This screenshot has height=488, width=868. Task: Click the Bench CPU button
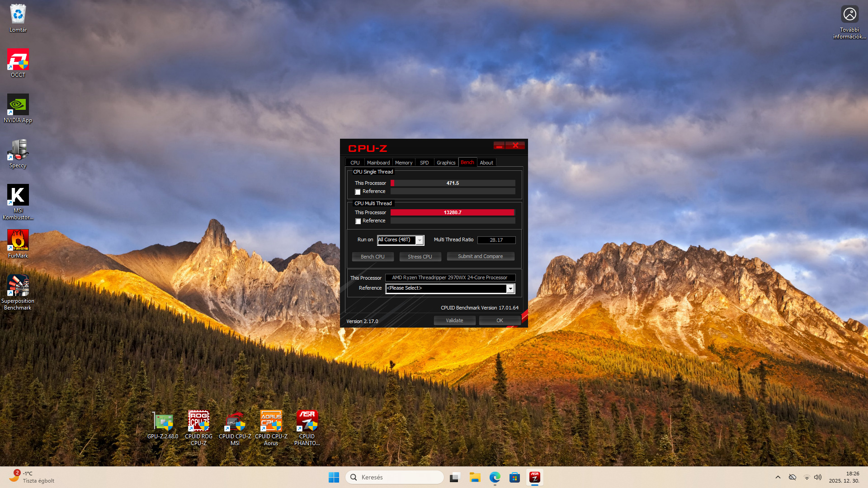373,257
